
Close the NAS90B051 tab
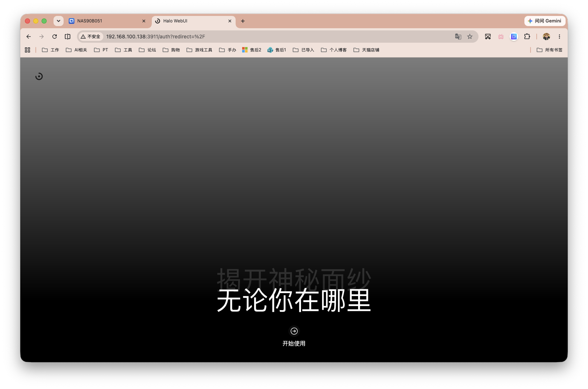(144, 21)
